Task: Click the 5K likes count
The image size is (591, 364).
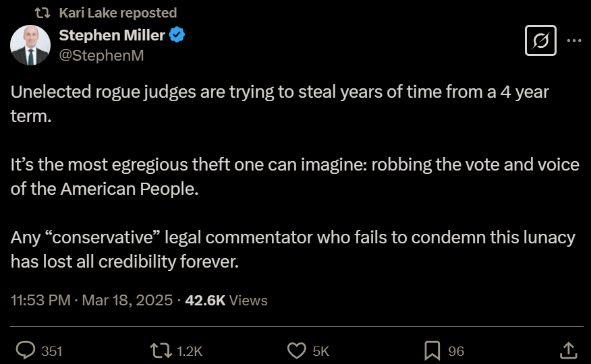Action: tap(321, 351)
